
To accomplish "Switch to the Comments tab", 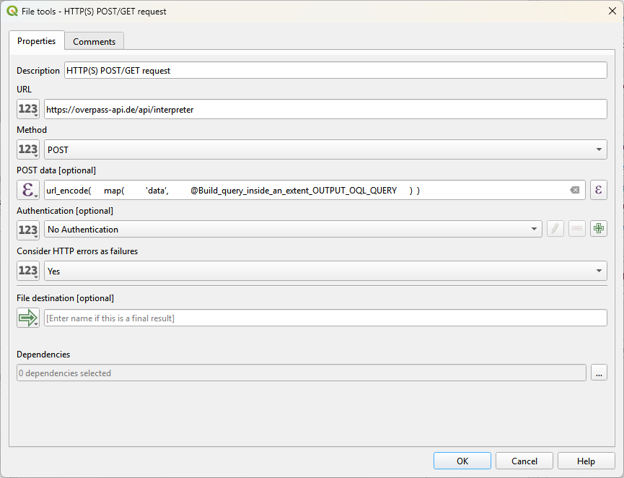I will click(94, 41).
